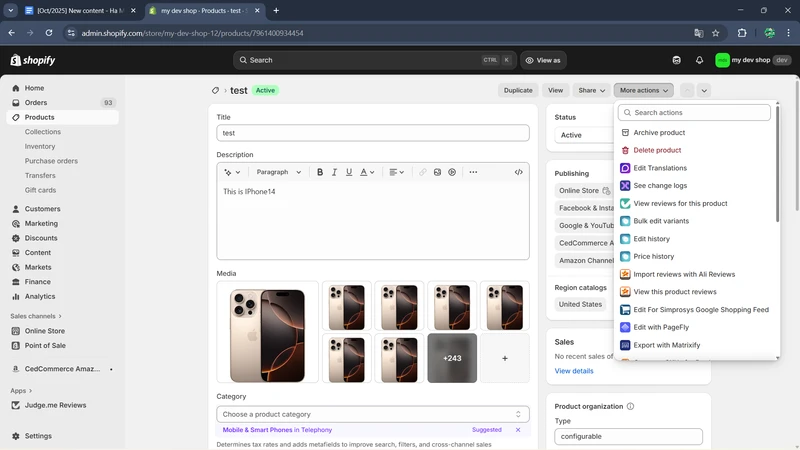Click the Shopify search bar
This screenshot has height=450, width=800.
pyautogui.click(x=375, y=60)
